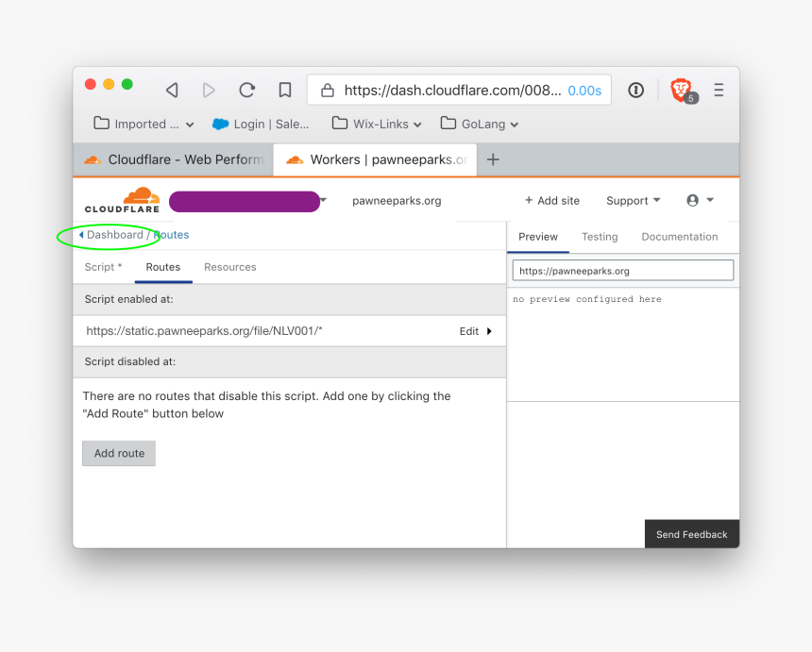
Task: Click the Cloudflare logo
Action: click(122, 200)
